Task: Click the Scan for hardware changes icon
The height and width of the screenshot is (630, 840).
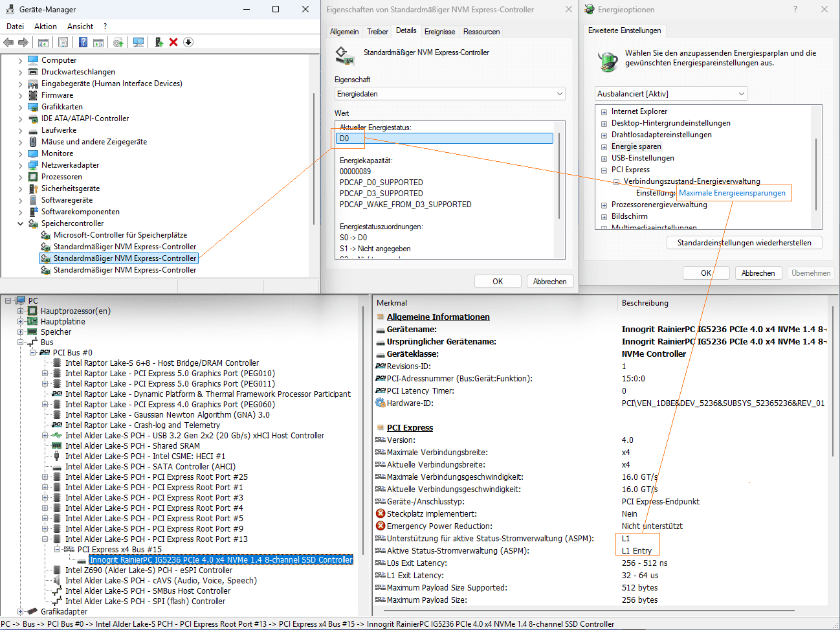Action: [x=138, y=42]
